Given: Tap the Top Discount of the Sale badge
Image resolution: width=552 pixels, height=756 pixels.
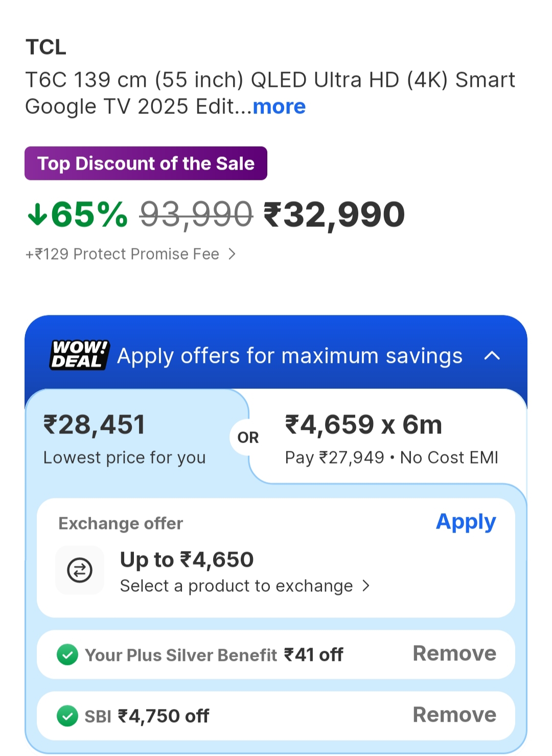Looking at the screenshot, I should (146, 164).
